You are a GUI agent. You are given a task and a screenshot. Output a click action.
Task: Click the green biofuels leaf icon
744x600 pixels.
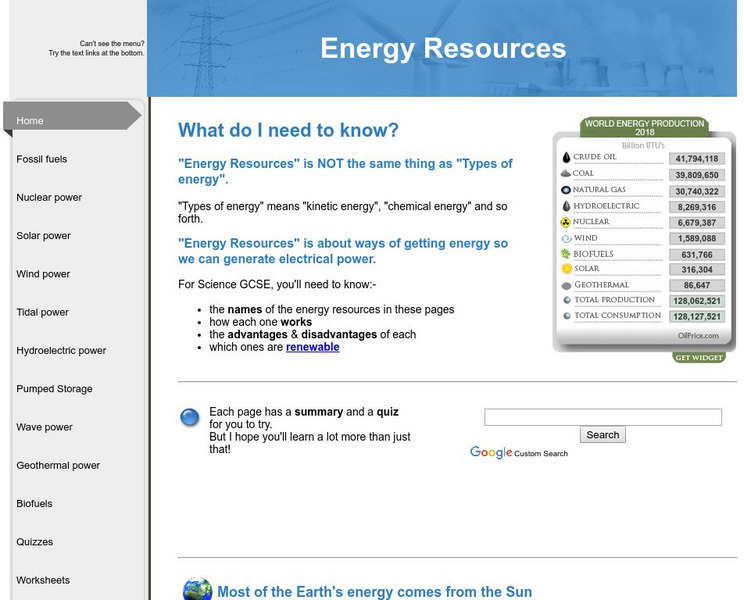tap(566, 254)
